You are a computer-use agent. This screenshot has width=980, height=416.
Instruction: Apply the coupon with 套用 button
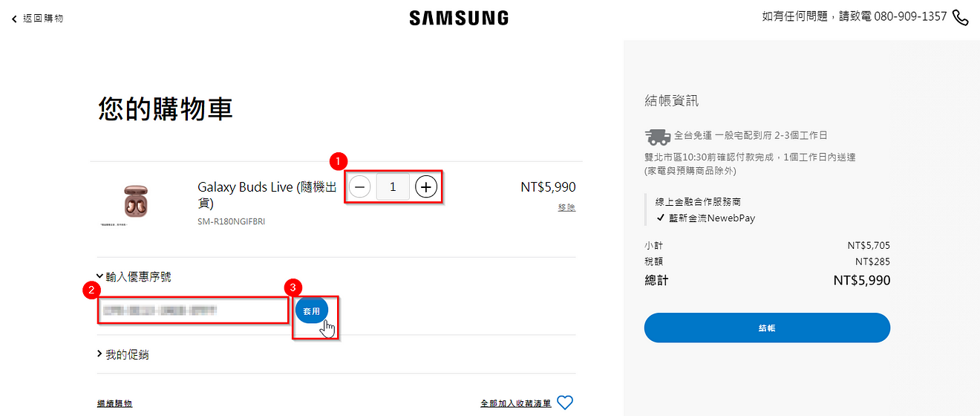(x=311, y=311)
